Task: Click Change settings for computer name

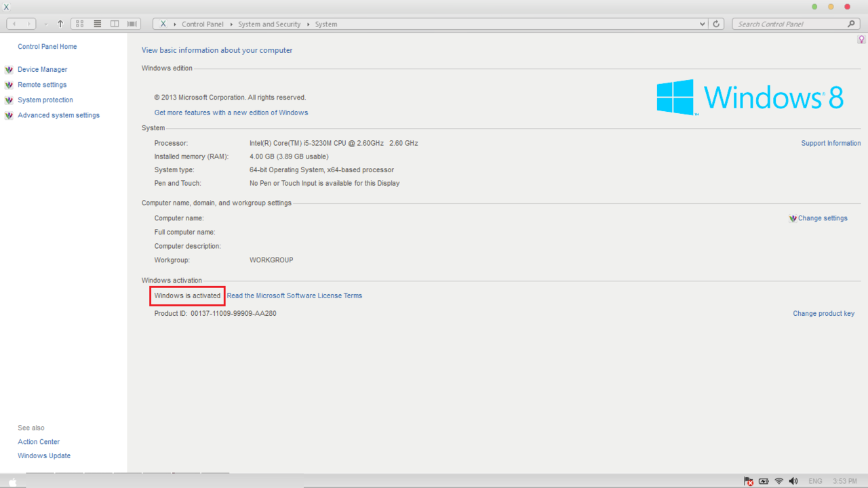Action: [x=823, y=218]
